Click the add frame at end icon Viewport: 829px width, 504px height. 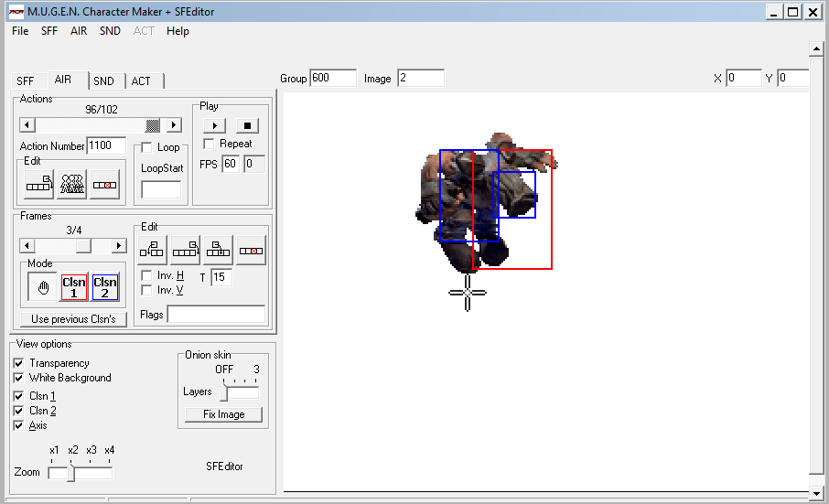(185, 250)
